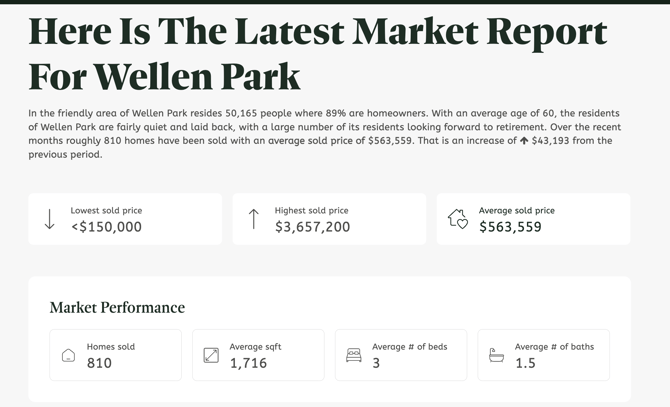The width and height of the screenshot is (670, 407).
Task: Click the <$150,000 lowest price value
Action: click(106, 227)
